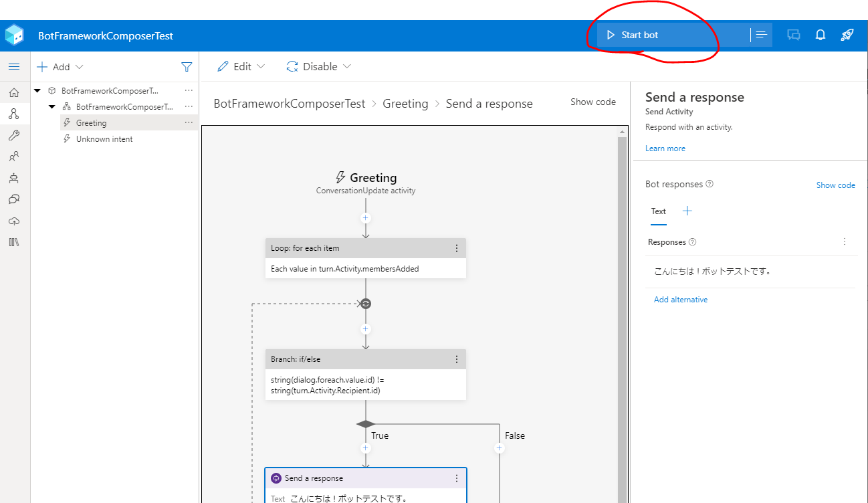Collapse the root BotFrameworkComposerT... project node
Viewport: 868px width, 503px height.
pyautogui.click(x=38, y=90)
